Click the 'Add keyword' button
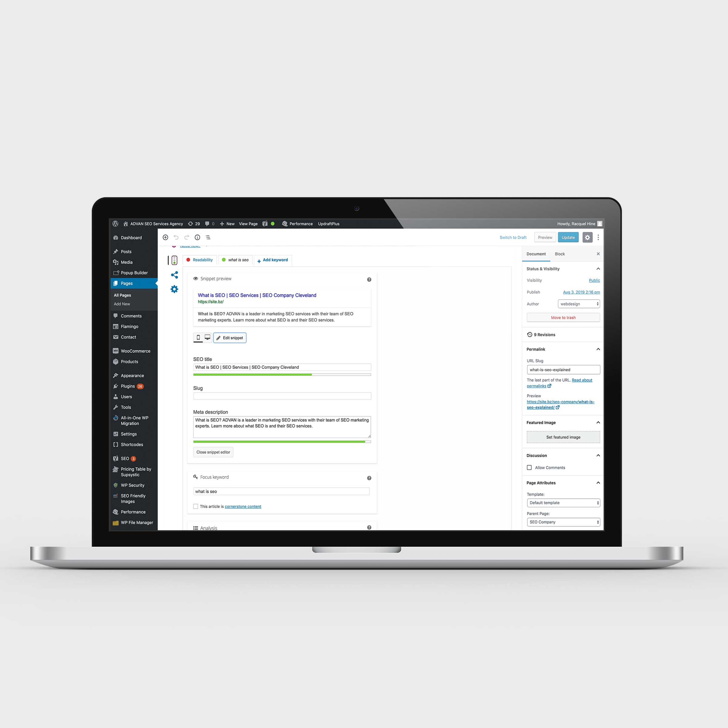 point(272,259)
